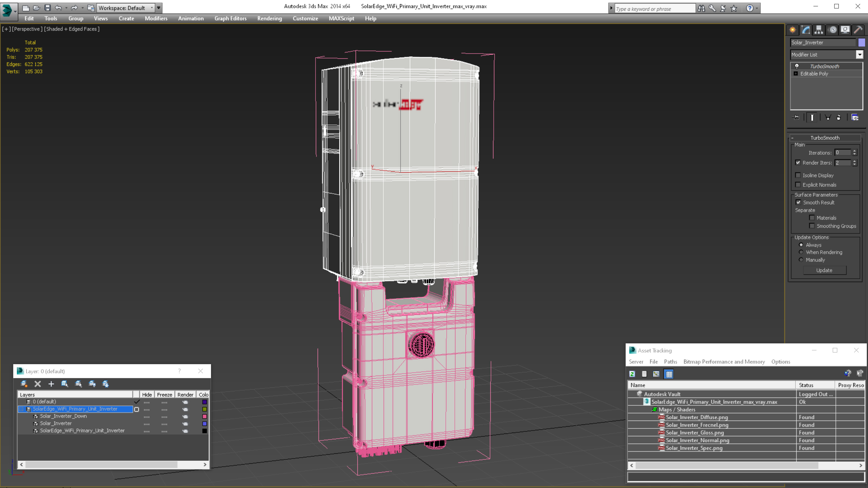Screen dimensions: 868x488
Task: Open the Utilities hammer panel tab
Action: (858, 30)
